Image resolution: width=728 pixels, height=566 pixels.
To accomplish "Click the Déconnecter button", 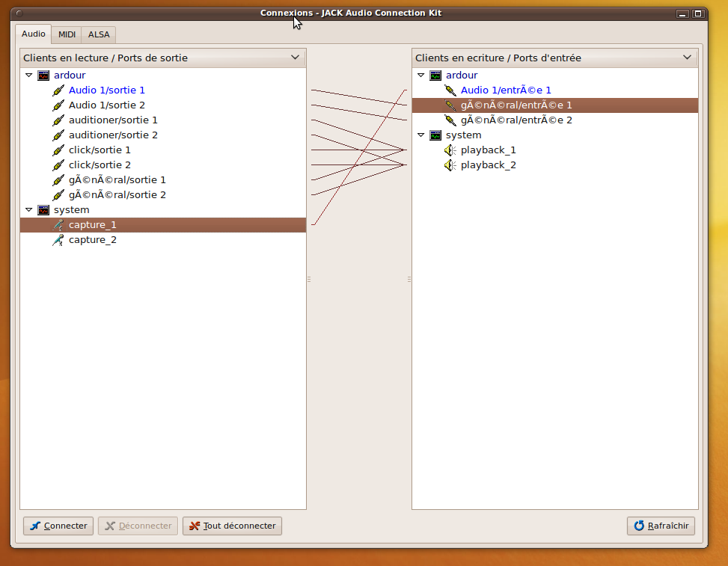I will [138, 526].
